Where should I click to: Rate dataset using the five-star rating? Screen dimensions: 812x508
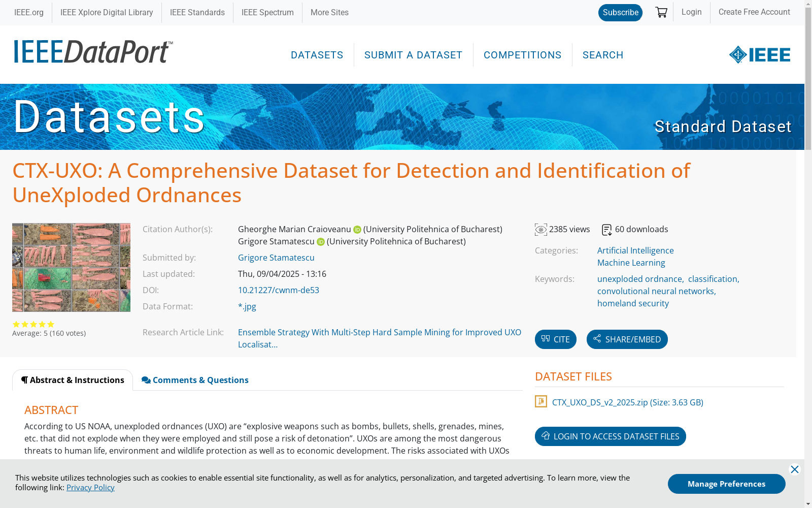click(33, 324)
